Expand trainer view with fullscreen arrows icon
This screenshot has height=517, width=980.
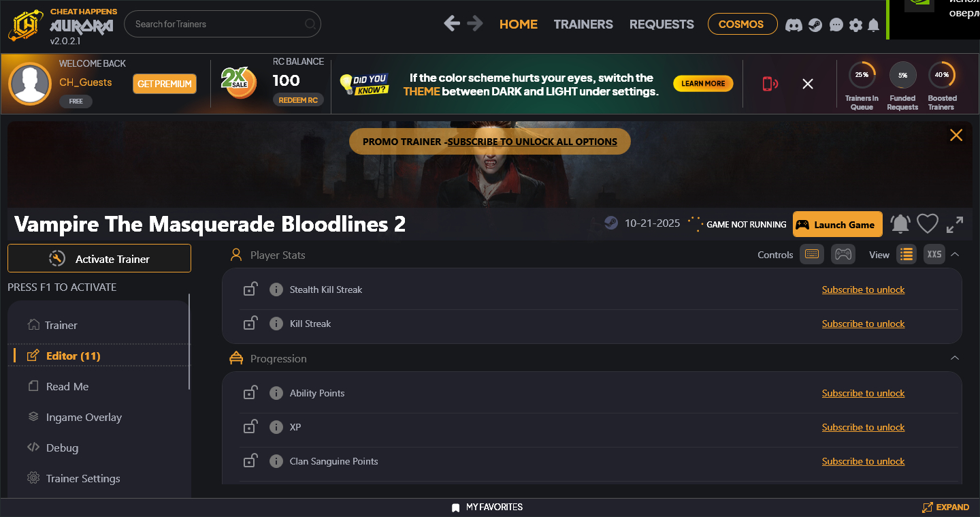(955, 224)
